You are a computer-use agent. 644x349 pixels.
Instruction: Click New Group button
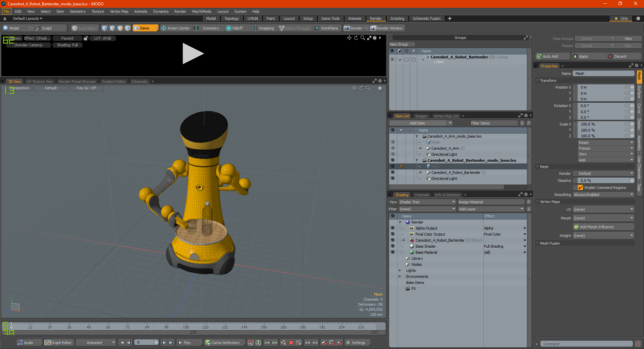click(402, 44)
